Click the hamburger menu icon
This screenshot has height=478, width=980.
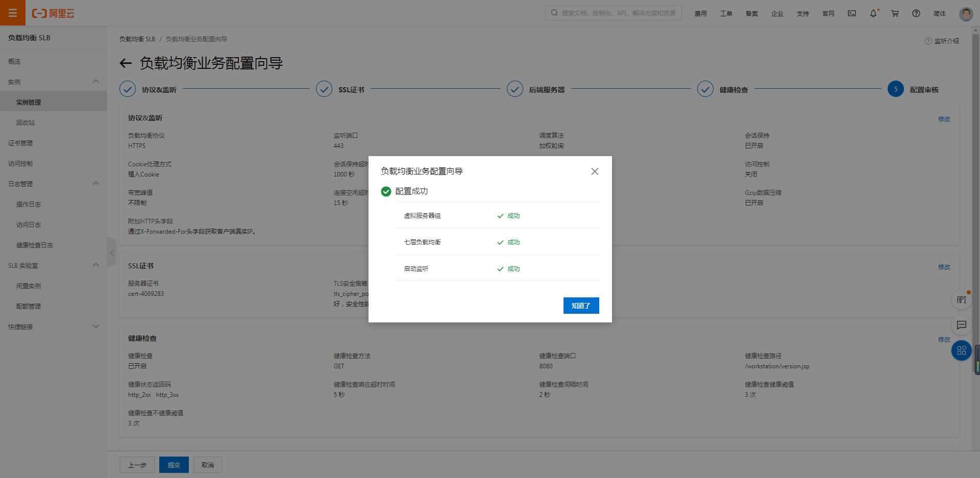[x=13, y=13]
